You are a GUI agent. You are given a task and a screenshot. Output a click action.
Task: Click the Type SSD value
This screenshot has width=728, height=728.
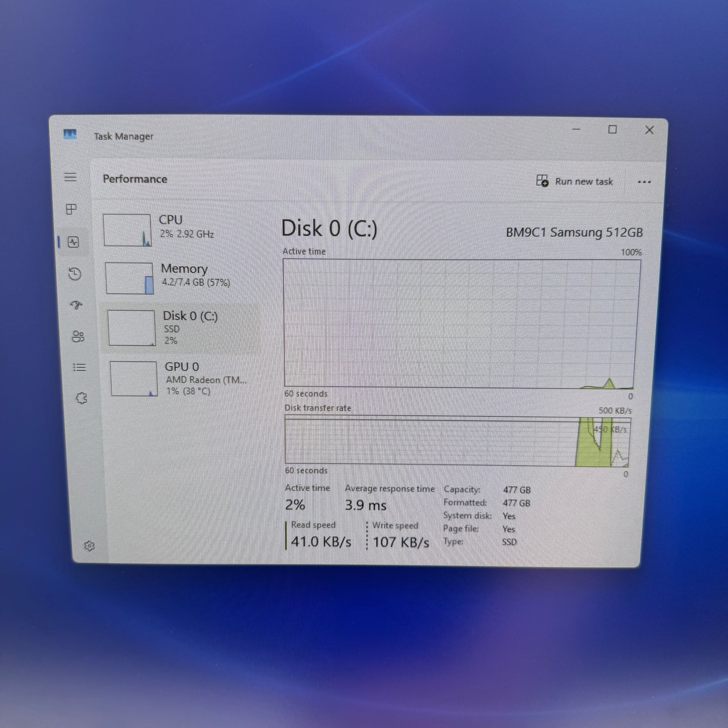point(509,542)
